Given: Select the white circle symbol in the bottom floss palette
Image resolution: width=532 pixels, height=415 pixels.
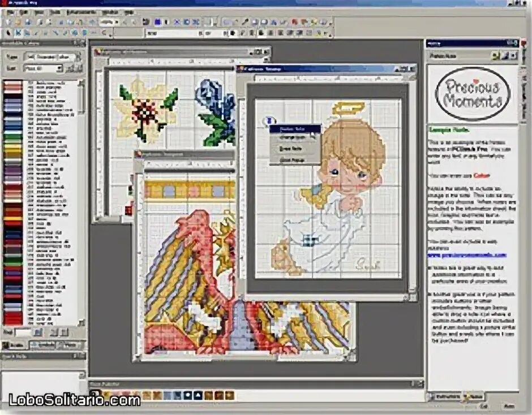Looking at the screenshot, I should (188, 395).
